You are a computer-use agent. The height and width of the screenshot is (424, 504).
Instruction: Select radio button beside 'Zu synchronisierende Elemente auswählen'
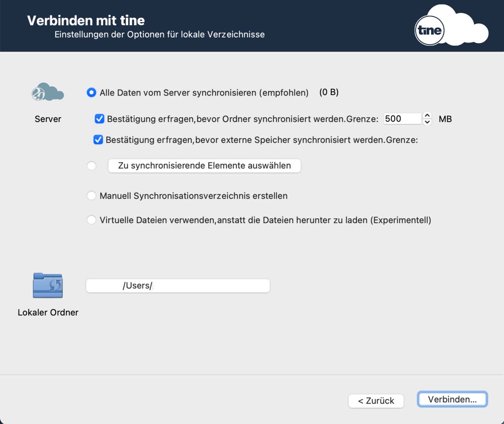click(x=92, y=166)
